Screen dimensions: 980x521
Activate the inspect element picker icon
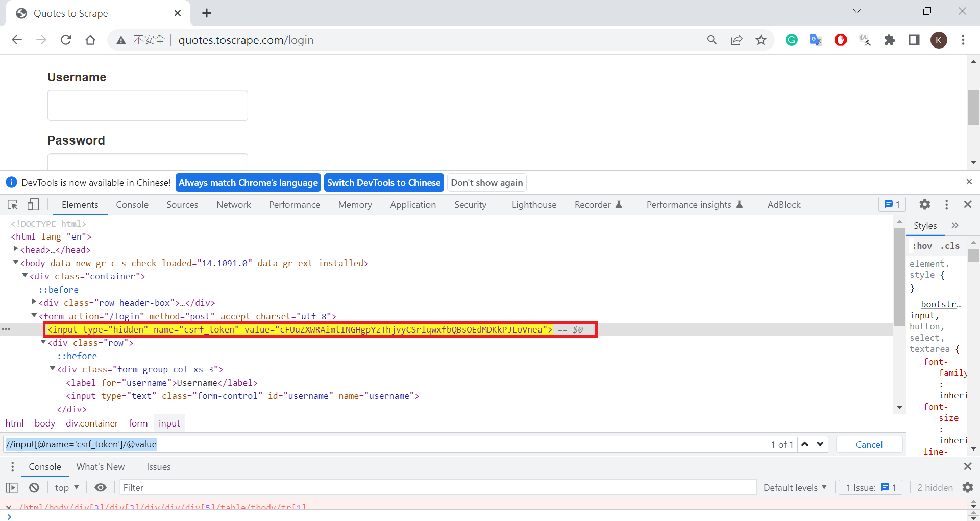point(13,205)
